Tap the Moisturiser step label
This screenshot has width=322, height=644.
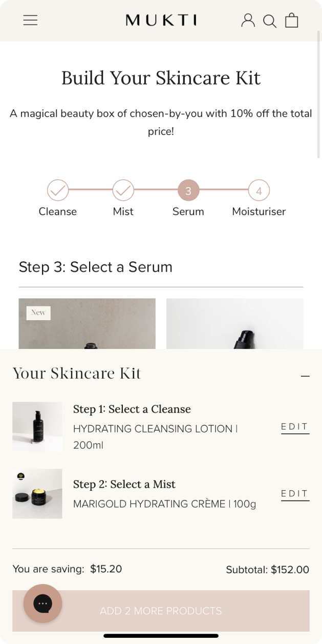[259, 212]
